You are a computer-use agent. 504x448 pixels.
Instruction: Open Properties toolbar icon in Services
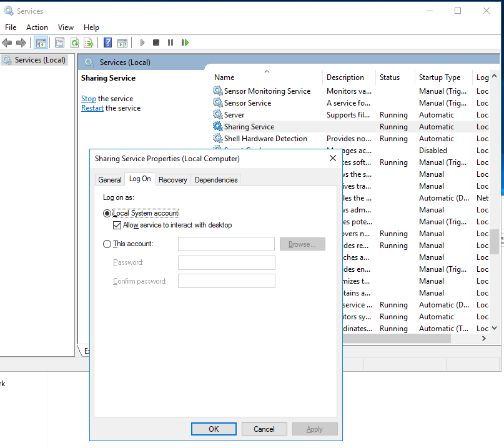click(59, 42)
